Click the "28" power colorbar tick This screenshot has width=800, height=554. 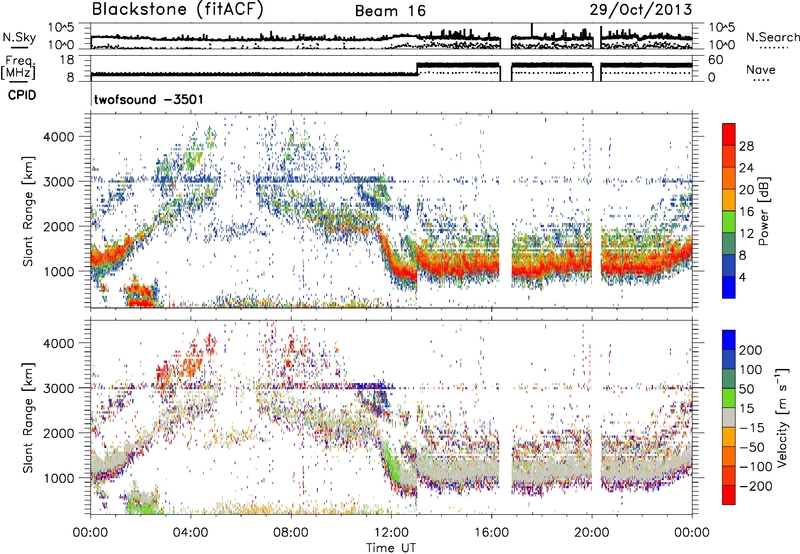[746, 146]
